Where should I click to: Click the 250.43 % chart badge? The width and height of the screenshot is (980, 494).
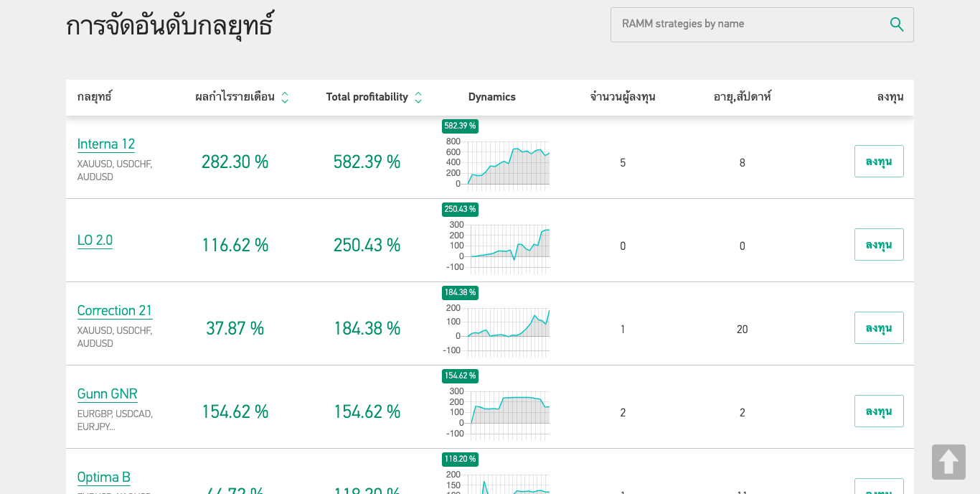tap(460, 210)
